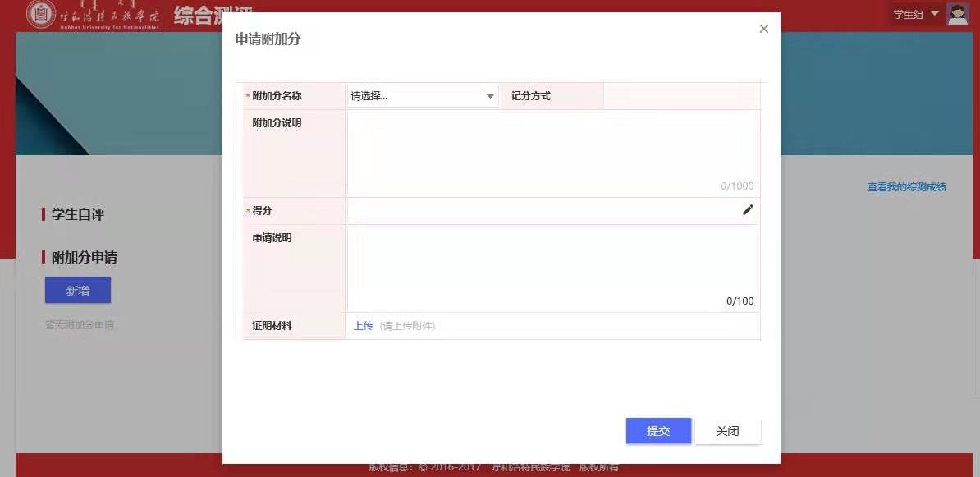
Task: Select the 学生自评 section heading
Action: (x=78, y=214)
